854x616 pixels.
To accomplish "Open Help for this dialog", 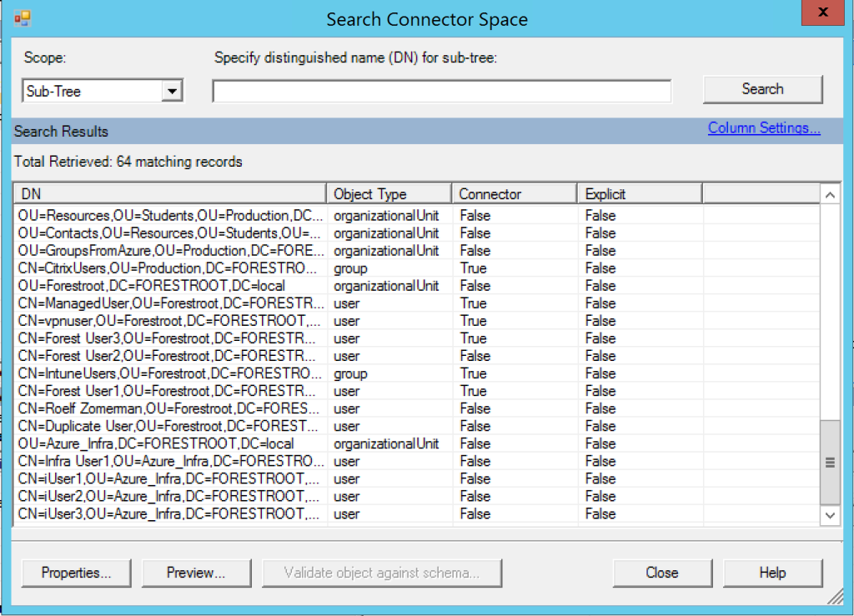I will (x=772, y=573).
